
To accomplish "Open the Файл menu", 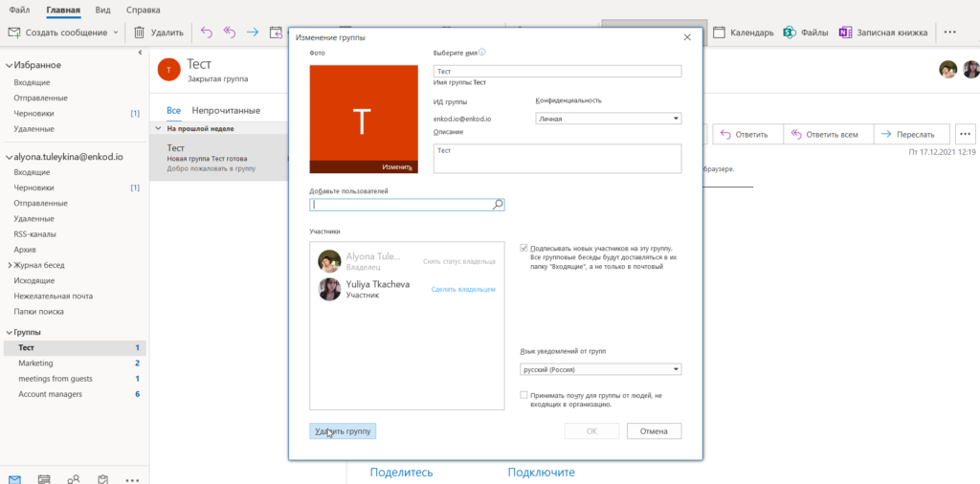I will click(x=20, y=10).
